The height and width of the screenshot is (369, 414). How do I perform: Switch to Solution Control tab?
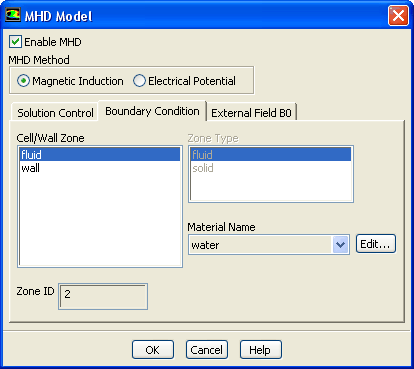(x=55, y=113)
